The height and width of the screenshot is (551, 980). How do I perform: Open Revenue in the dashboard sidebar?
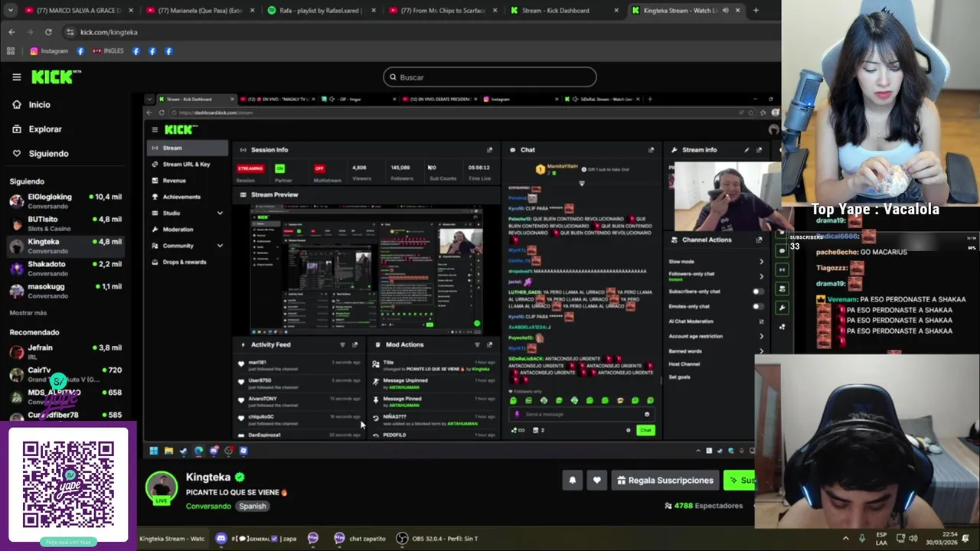174,181
